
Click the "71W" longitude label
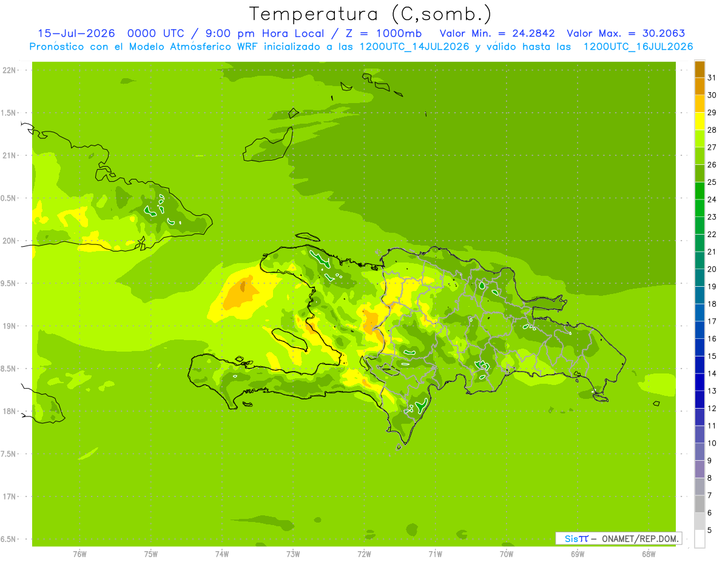coord(435,554)
